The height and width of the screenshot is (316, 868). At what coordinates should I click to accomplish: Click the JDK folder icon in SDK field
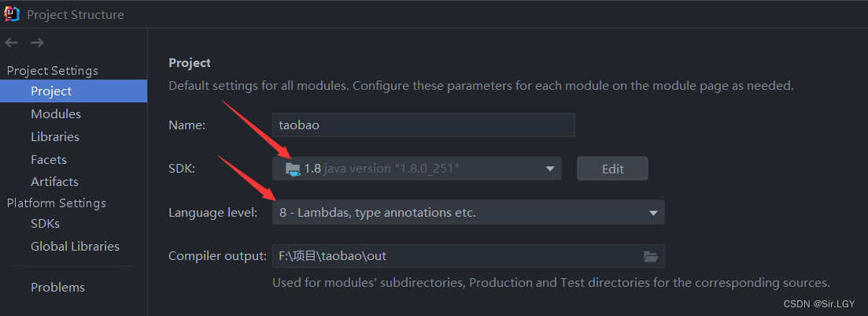(x=293, y=169)
